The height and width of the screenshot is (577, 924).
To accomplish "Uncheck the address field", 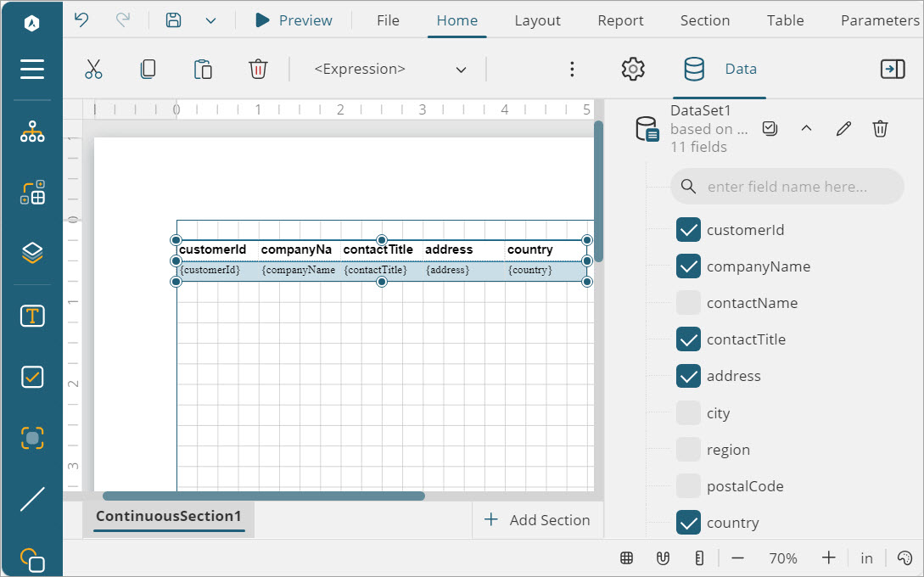I will [688, 376].
